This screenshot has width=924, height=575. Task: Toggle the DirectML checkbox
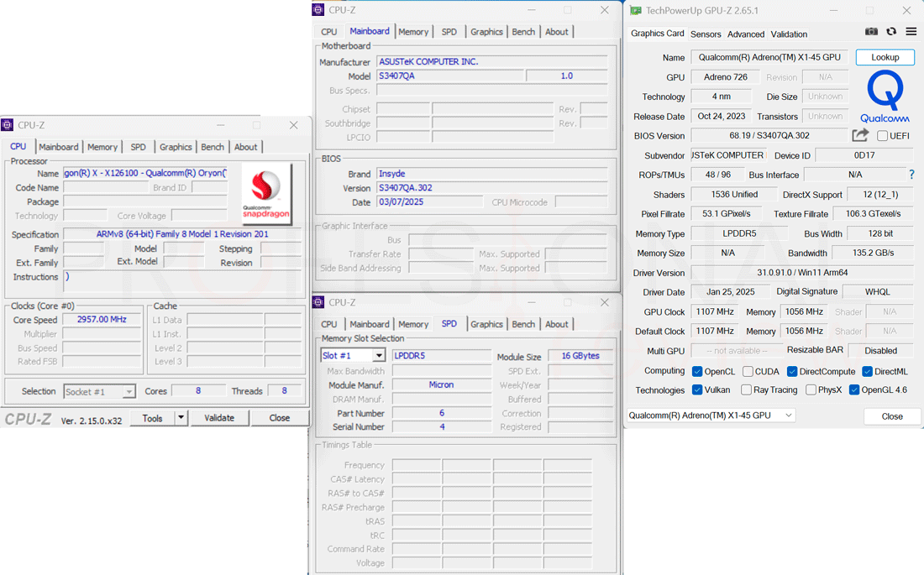click(868, 371)
